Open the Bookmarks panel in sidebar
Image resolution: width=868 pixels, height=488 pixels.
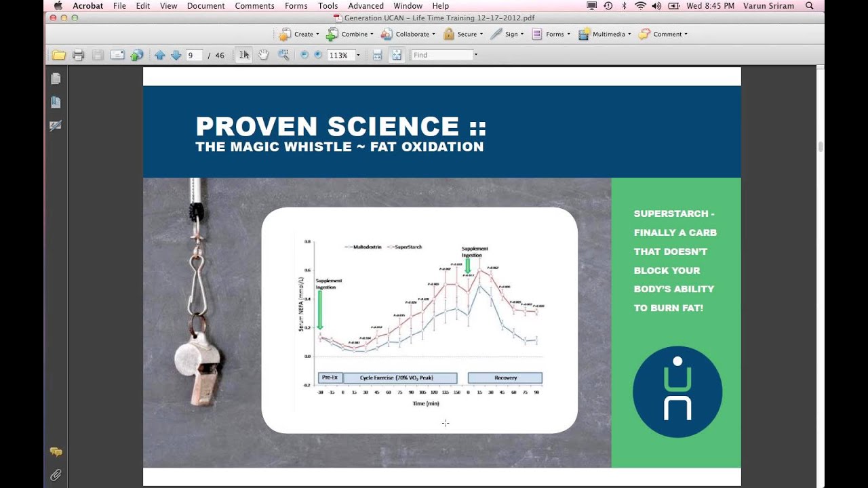click(56, 102)
